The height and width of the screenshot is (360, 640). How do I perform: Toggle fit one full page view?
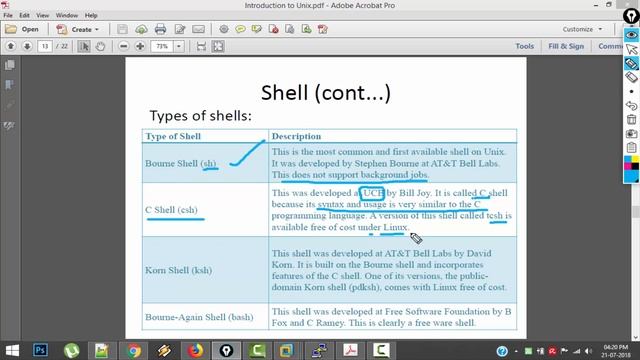218,46
